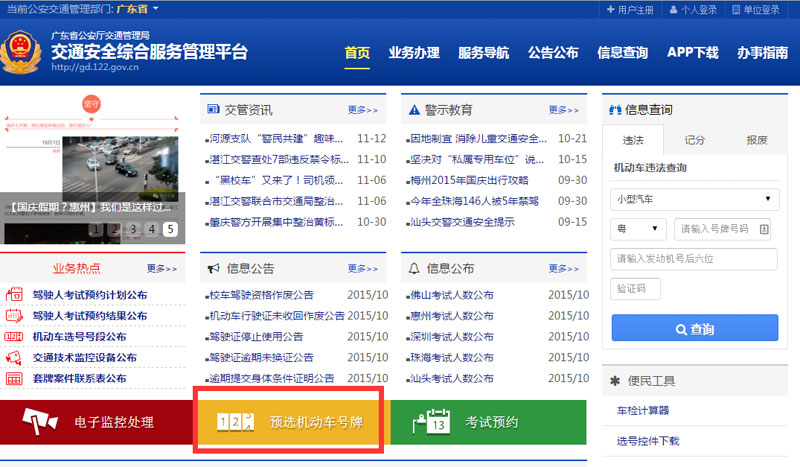
Task: Open APP下载 navigation item
Action: (x=692, y=53)
